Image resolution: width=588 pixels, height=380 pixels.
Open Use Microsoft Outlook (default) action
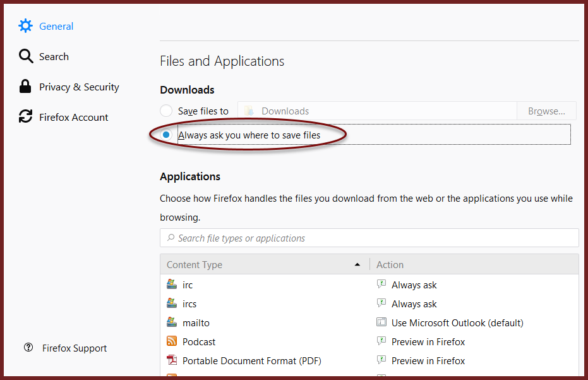click(457, 323)
